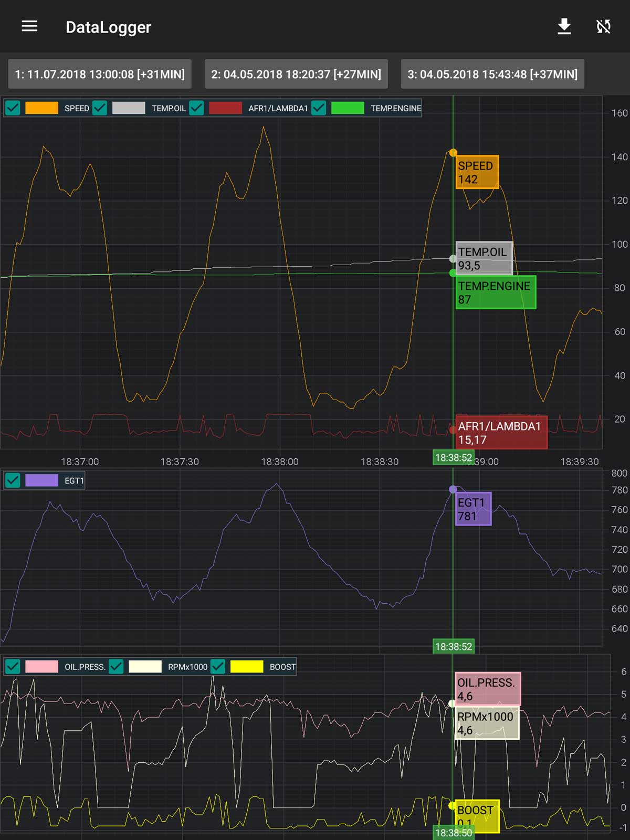Click the OIL.PRESS. 4,6 value tooltip
Image resolution: width=630 pixels, height=840 pixels.
click(x=488, y=689)
